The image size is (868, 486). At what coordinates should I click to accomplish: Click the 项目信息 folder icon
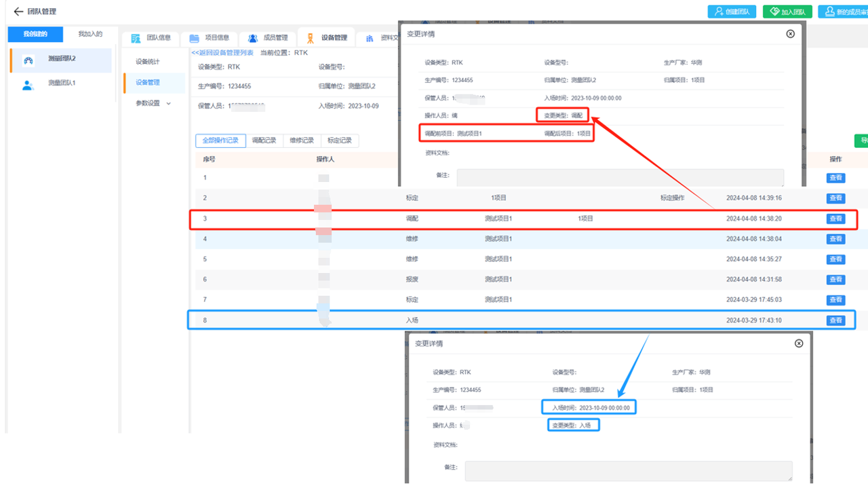point(195,38)
